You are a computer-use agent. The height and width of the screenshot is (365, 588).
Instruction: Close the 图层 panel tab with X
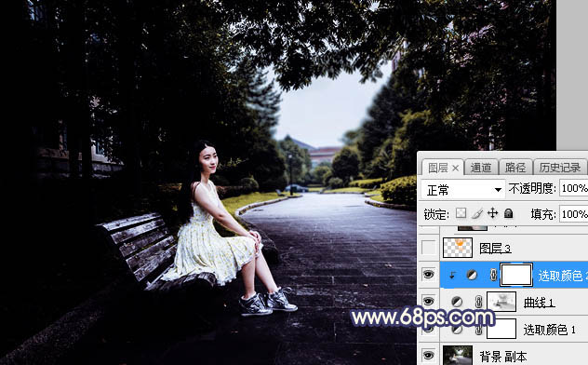[x=455, y=168]
